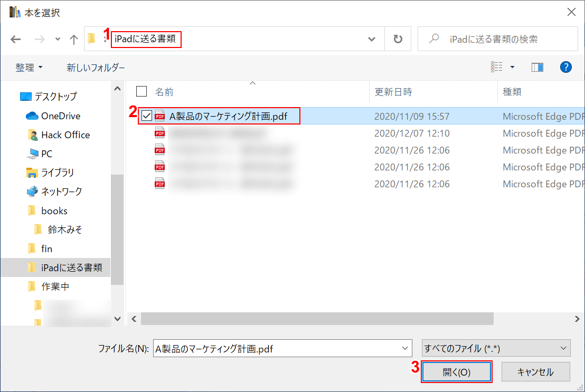Uncheck A製品のマーケティング計画.pdf checkbox
585x392 pixels.
pos(147,116)
